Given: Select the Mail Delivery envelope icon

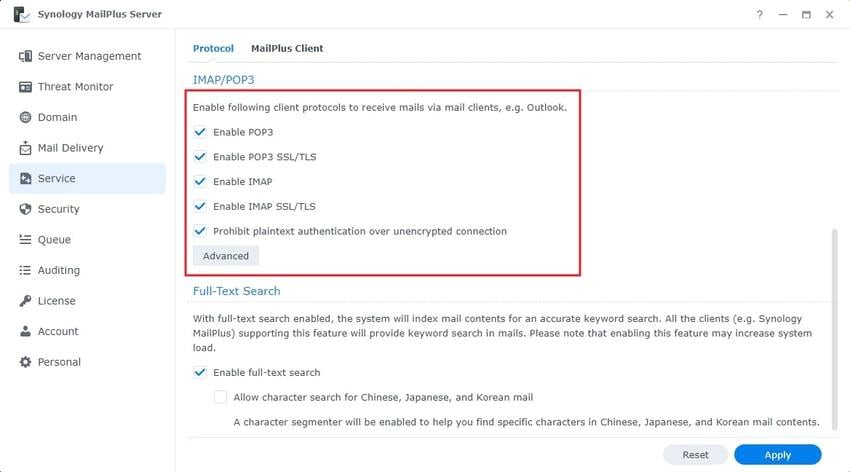Looking at the screenshot, I should [x=26, y=148].
